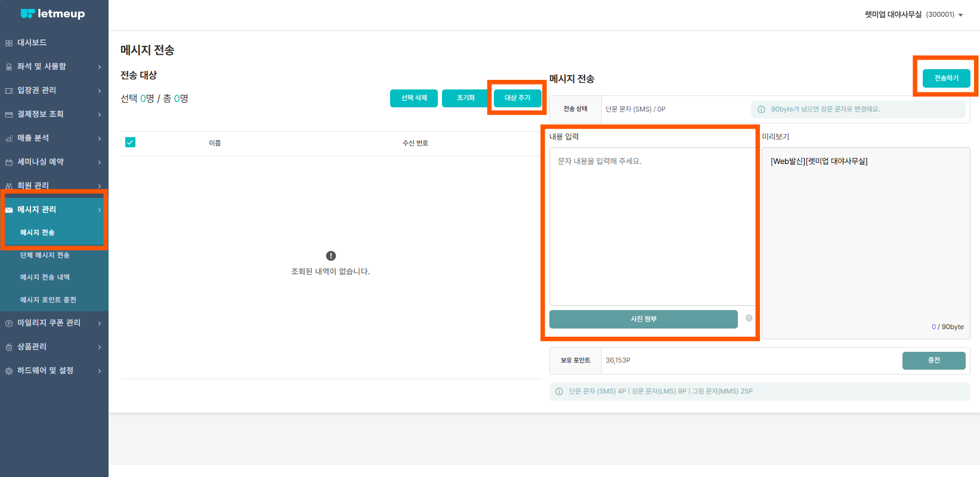The width and height of the screenshot is (980, 477).
Task: Click the 0 / 90byte counter
Action: coord(948,327)
